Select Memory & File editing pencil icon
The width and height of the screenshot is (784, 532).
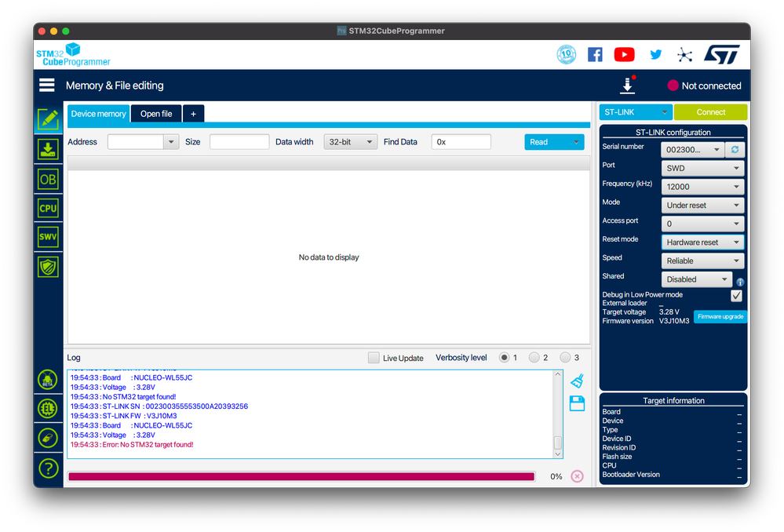point(48,119)
